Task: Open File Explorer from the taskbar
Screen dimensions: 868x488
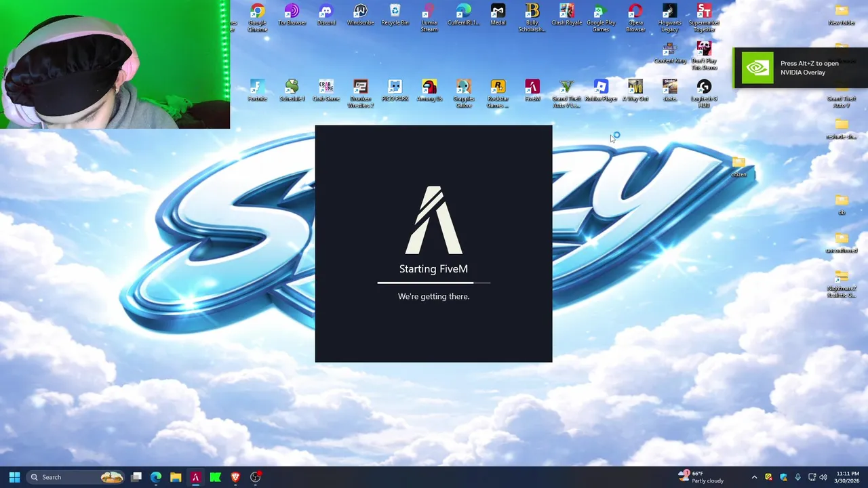Action: pyautogui.click(x=176, y=477)
